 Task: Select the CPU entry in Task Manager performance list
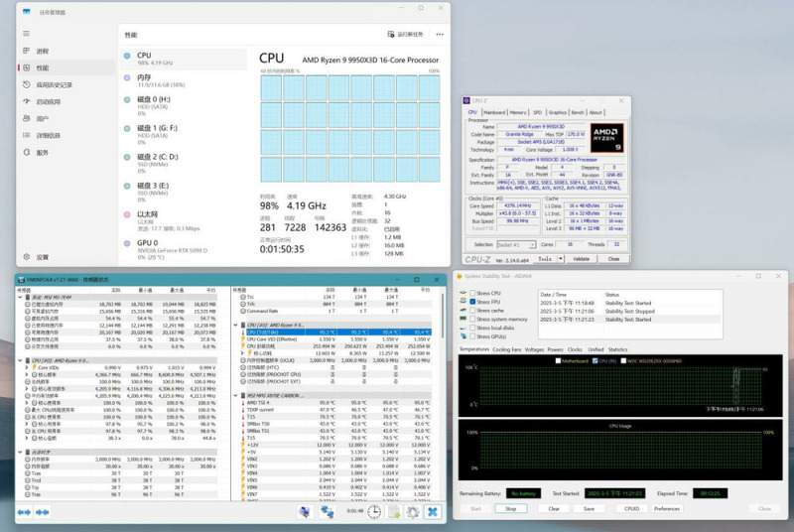point(184,59)
